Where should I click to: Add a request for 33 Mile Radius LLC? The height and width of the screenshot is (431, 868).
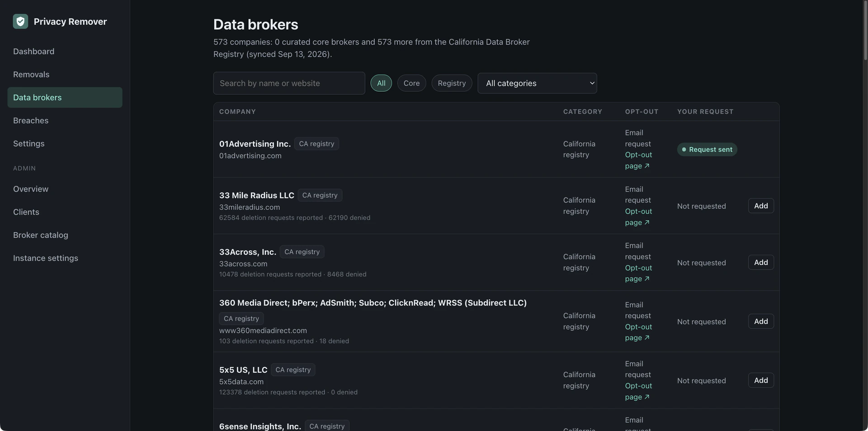761,206
